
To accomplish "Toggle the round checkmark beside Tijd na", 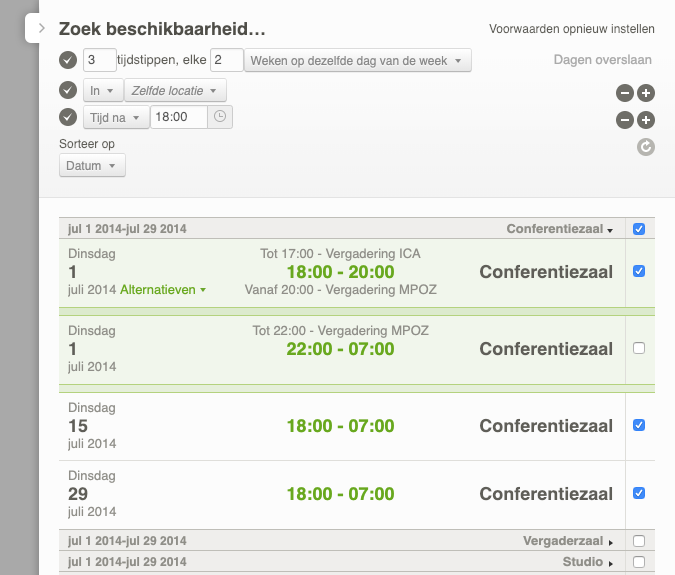I will [68, 117].
